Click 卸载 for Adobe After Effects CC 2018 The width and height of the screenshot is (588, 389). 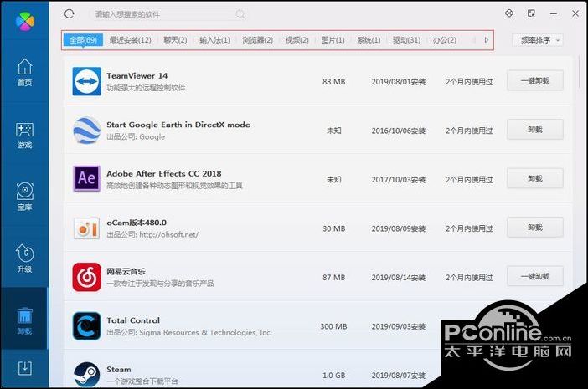535,178
